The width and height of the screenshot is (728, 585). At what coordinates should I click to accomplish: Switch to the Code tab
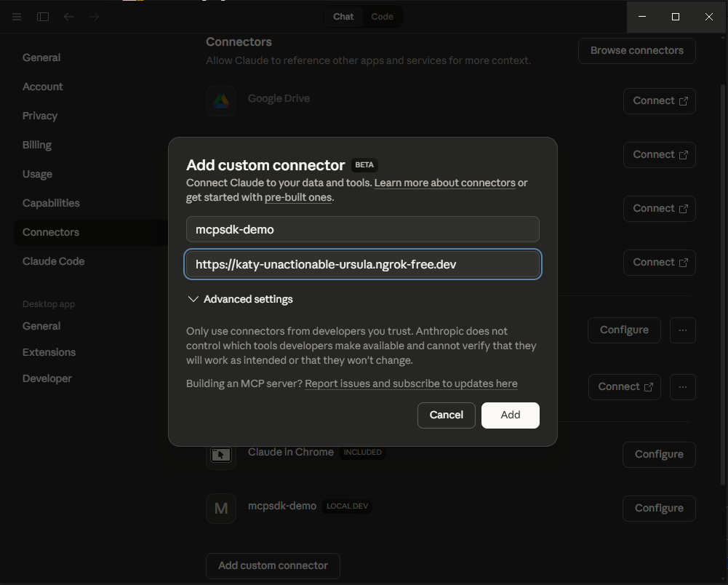[x=382, y=17]
